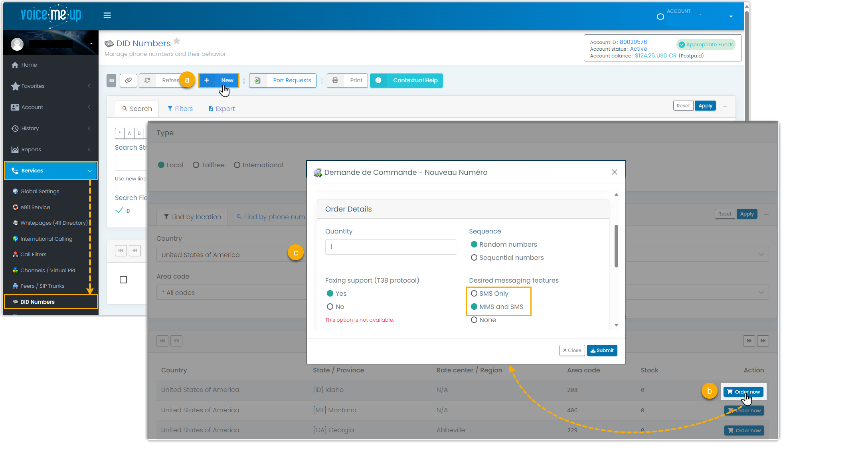Viewport: 868px width, 459px height.
Task: Switch to Find by phone number tab
Action: point(272,217)
